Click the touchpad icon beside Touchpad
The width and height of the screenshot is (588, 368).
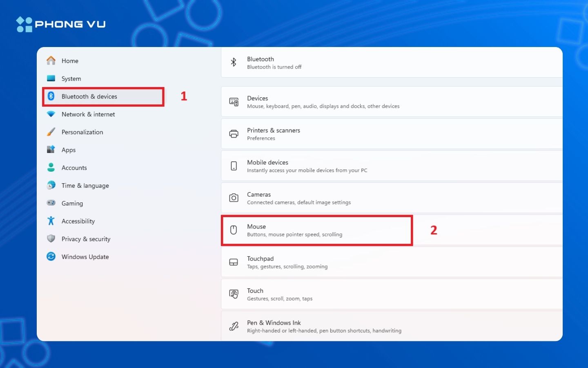coord(234,262)
